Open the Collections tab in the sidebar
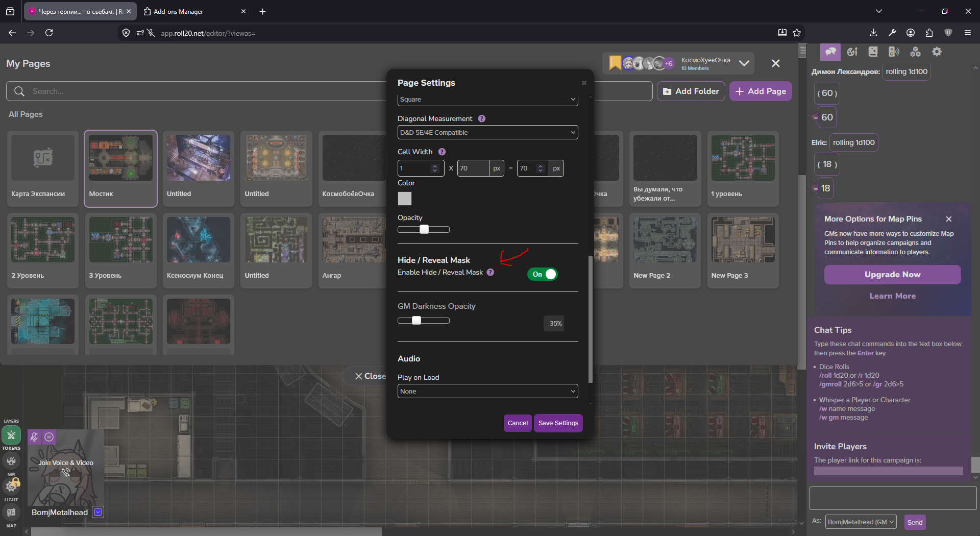The image size is (980, 536). (x=915, y=52)
